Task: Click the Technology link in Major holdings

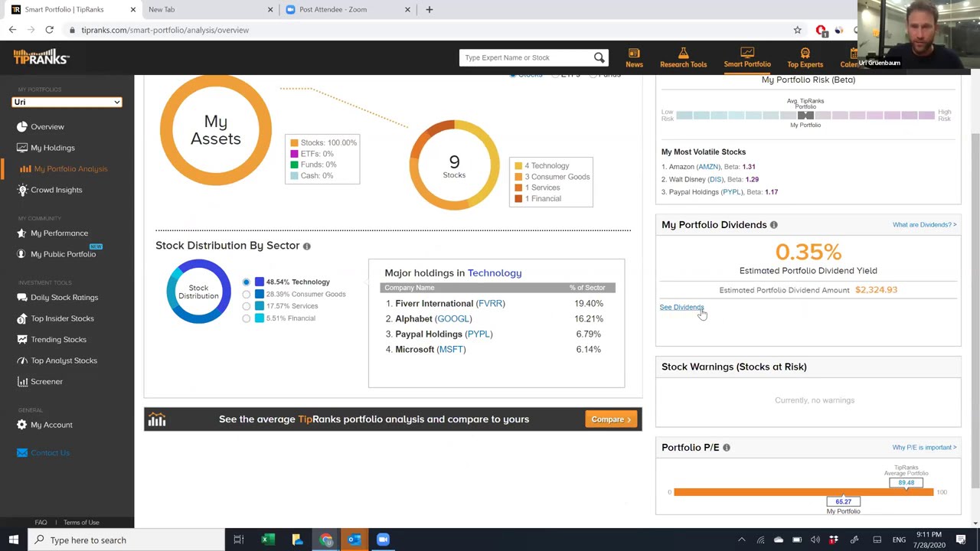Action: click(x=495, y=273)
